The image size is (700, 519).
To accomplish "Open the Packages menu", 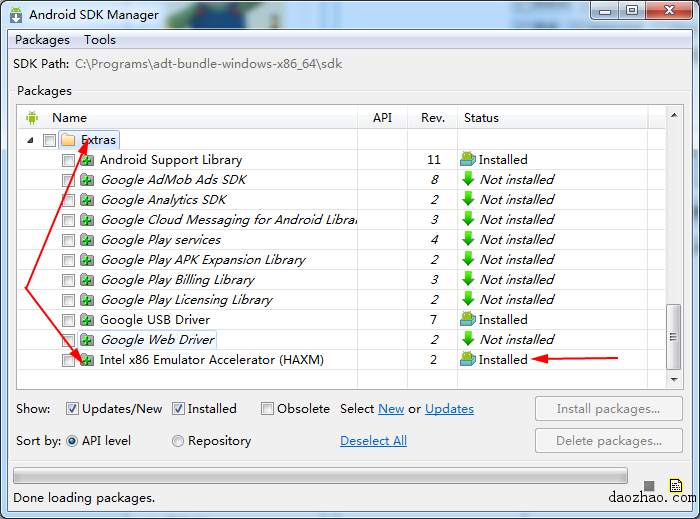I will tap(42, 40).
